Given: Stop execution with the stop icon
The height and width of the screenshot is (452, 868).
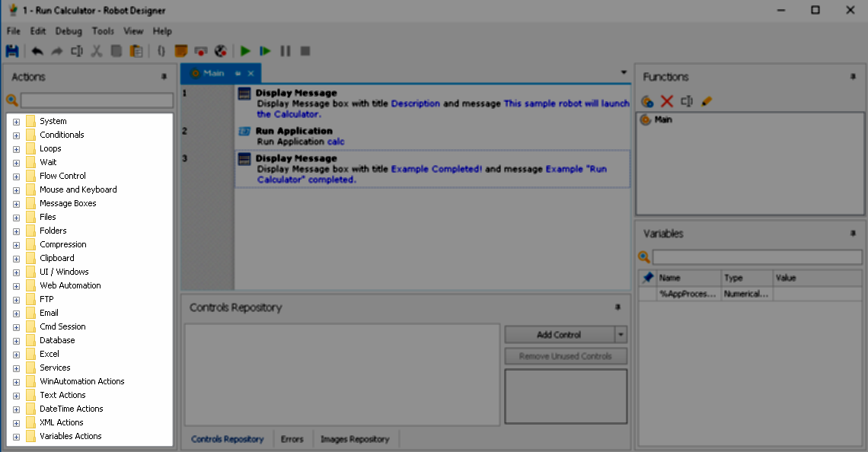Looking at the screenshot, I should [x=305, y=51].
